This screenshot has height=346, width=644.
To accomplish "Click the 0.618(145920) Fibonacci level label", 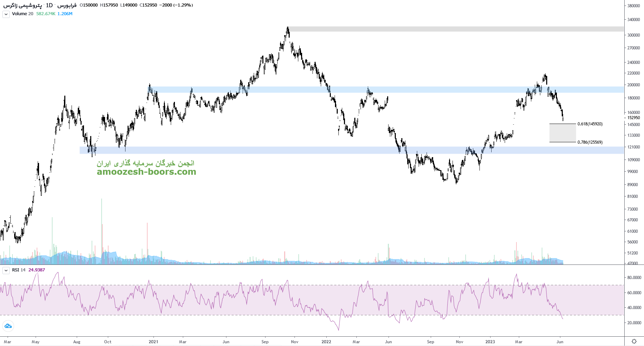I will [x=590, y=124].
